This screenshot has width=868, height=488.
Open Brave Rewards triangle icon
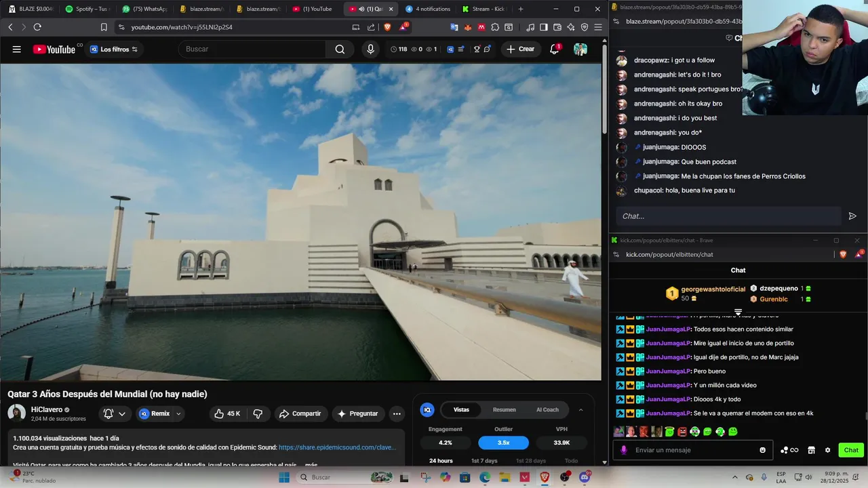403,27
